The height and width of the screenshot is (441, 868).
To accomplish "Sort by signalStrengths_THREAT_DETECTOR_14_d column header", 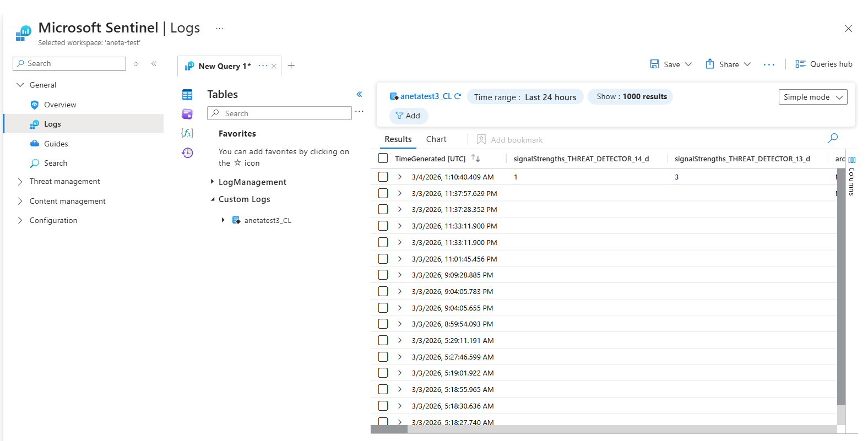I will tap(581, 159).
